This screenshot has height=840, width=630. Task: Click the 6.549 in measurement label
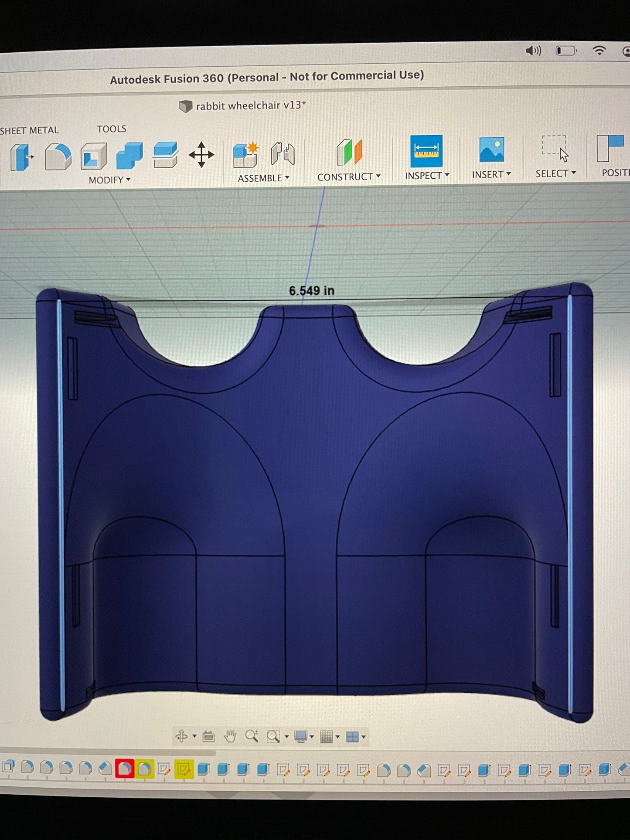(311, 291)
